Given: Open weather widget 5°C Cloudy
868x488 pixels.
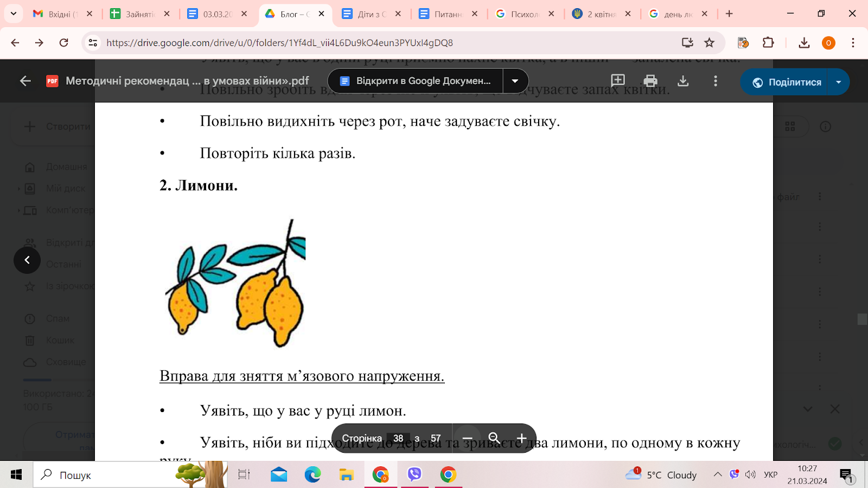Looking at the screenshot, I should 661,474.
